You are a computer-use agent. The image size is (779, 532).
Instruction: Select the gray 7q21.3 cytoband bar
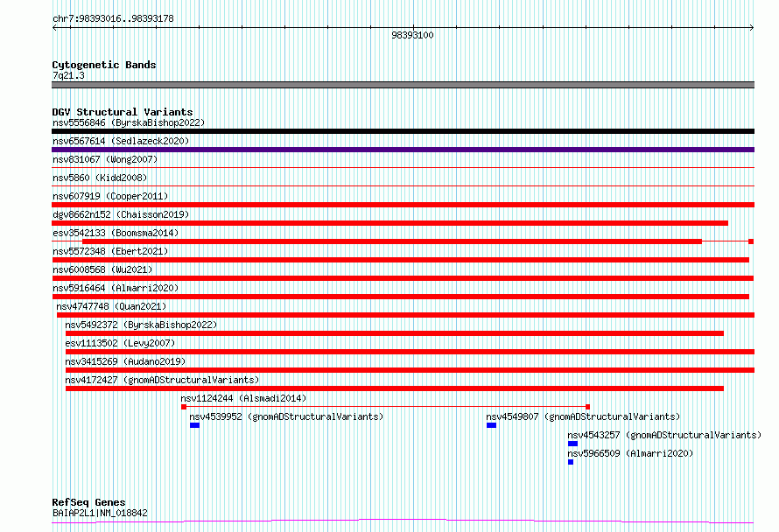[x=403, y=85]
